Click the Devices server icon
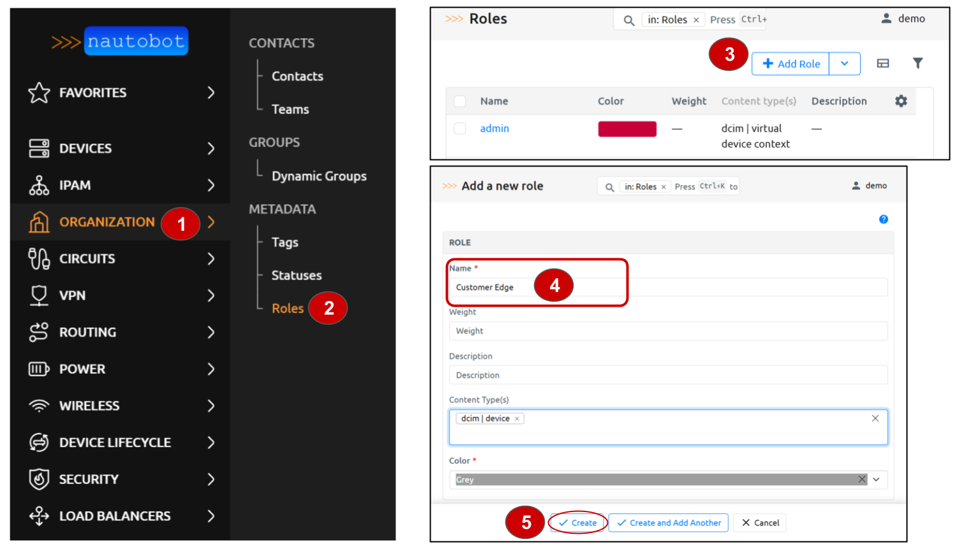 (39, 149)
